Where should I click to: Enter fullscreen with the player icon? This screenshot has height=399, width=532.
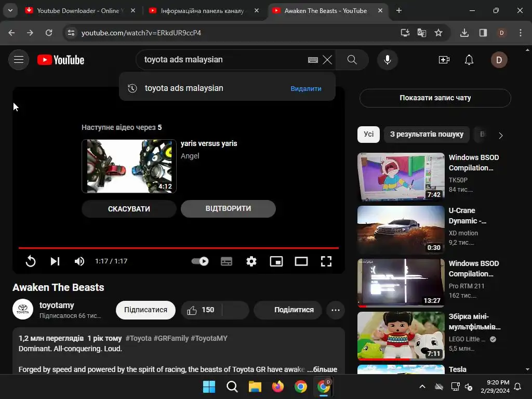pyautogui.click(x=326, y=261)
